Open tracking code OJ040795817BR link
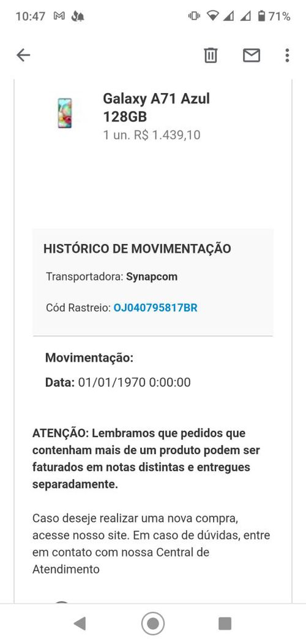This screenshot has width=306, height=644. pos(155,308)
